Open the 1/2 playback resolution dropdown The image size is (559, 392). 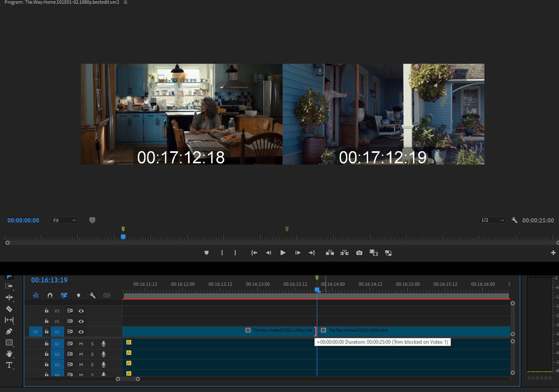click(492, 220)
